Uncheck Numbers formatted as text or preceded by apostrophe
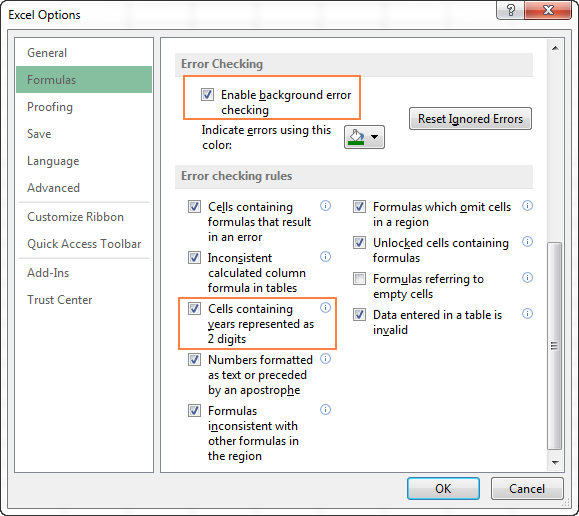Screen dimensions: 579x516 coord(194,359)
